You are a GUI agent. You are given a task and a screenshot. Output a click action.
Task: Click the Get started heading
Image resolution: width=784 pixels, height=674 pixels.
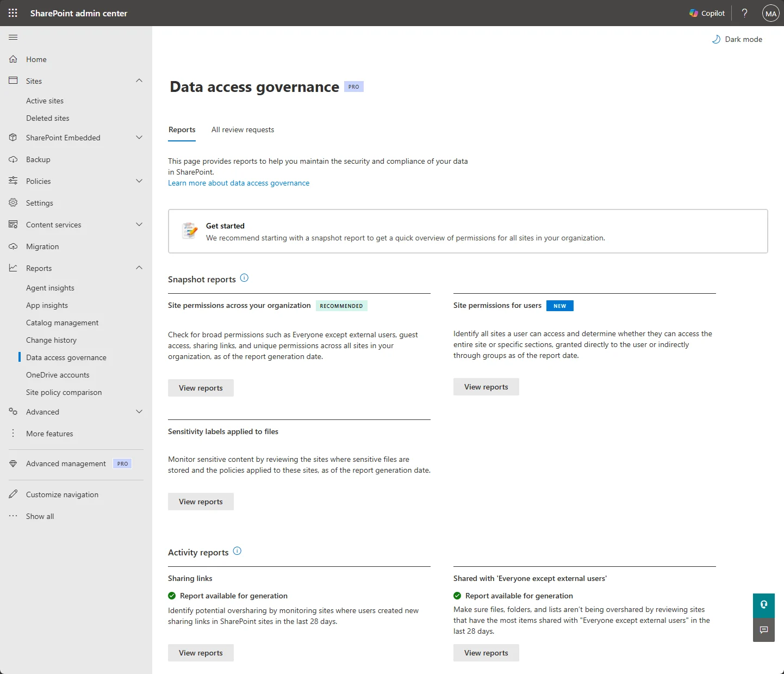(x=225, y=226)
